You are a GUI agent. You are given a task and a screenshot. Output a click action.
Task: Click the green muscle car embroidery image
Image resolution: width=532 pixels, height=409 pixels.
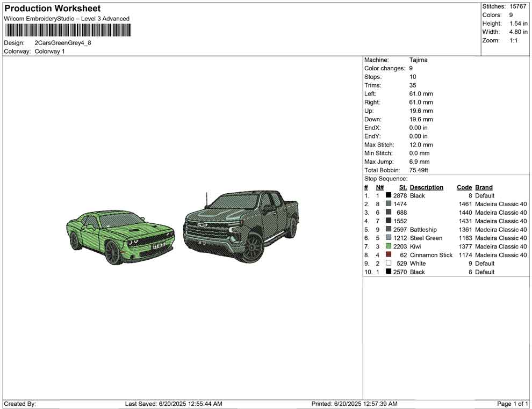[120, 237]
